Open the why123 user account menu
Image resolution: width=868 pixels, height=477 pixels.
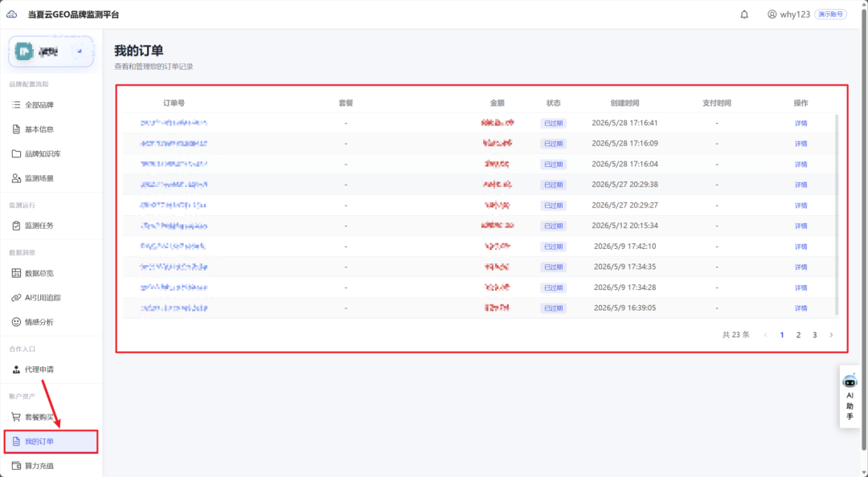(x=789, y=14)
